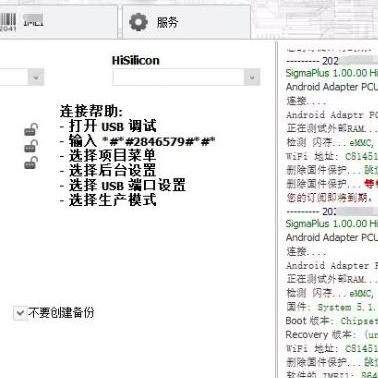This screenshot has height=378, width=378.
Task: Click the log line starting with Boot 版本
Action: (x=332, y=321)
